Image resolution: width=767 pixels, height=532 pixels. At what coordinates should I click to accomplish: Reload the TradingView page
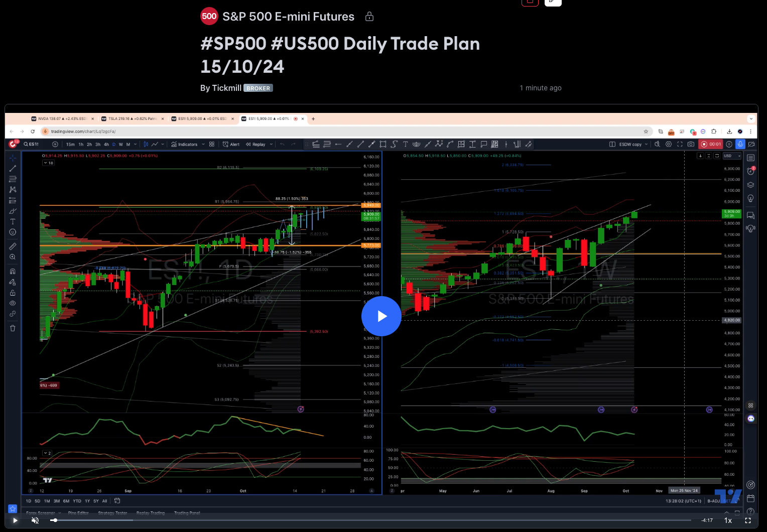click(x=33, y=131)
